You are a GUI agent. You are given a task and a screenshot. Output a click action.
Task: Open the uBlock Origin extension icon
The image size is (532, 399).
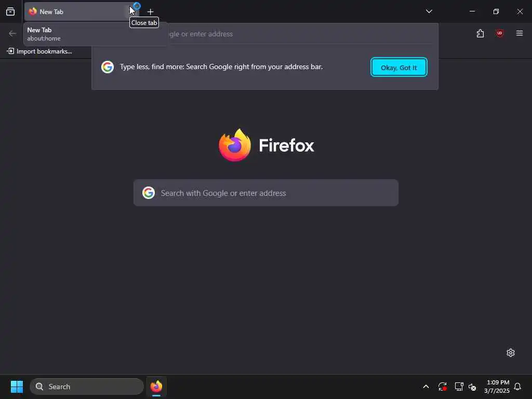[x=499, y=33]
